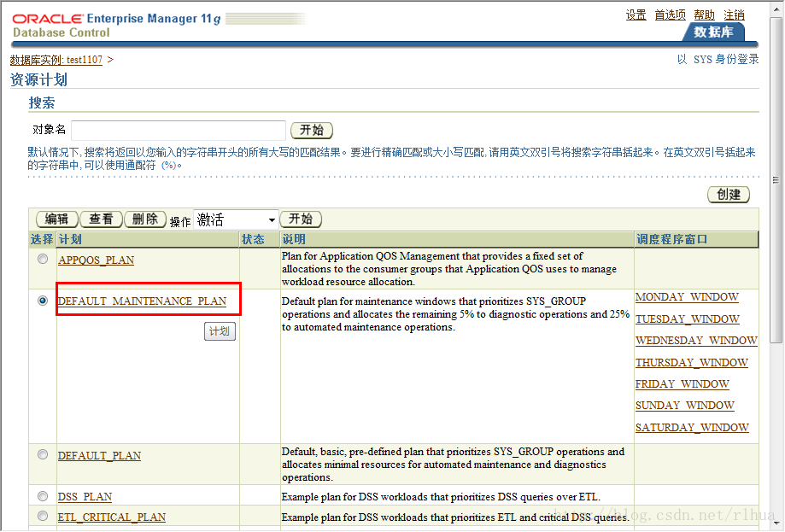Click the 选择 column header
Viewport: 785px width, 532px height.
[x=42, y=239]
